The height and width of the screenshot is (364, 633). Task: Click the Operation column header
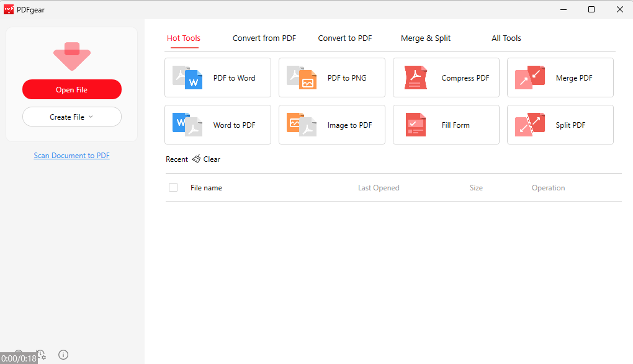[548, 188]
